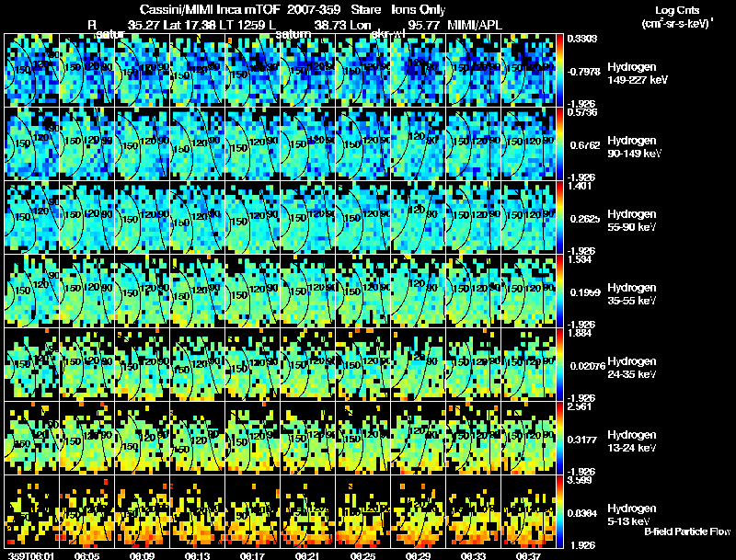The image size is (736, 560).
Task: Click the '0.2625' colorbar midpoint value
Action: pyautogui.click(x=584, y=219)
